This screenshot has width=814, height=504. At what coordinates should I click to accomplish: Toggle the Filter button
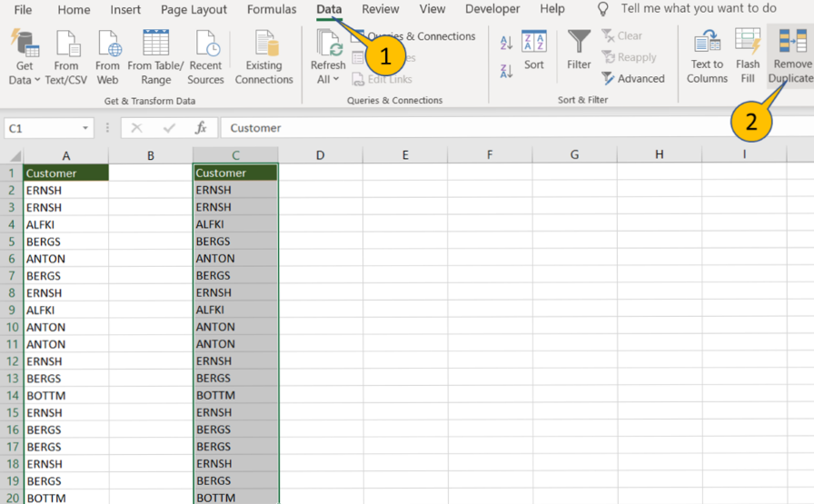coord(579,50)
